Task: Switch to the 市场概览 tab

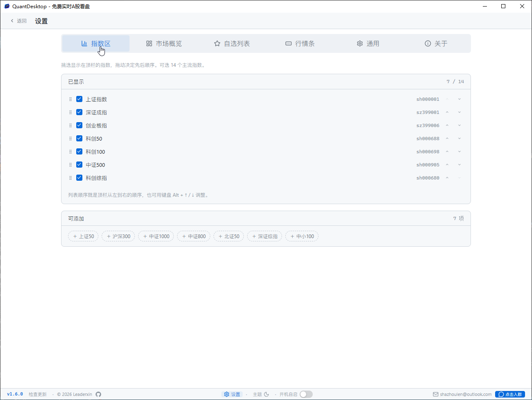Action: (164, 43)
